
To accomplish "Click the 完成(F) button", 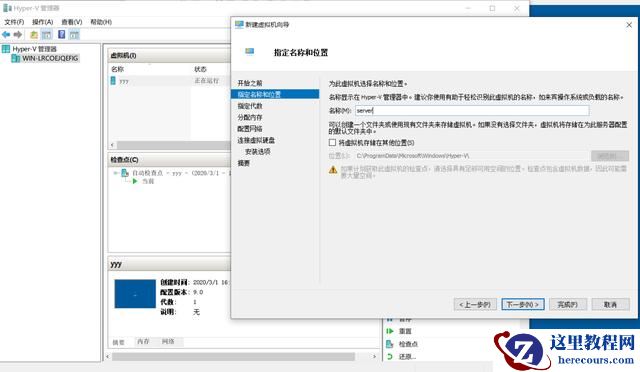I will [568, 304].
